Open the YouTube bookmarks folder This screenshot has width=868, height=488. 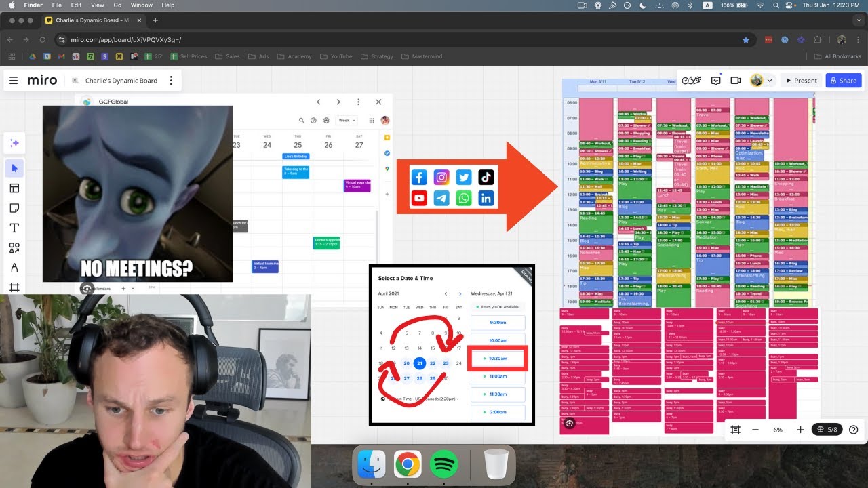pyautogui.click(x=336, y=56)
